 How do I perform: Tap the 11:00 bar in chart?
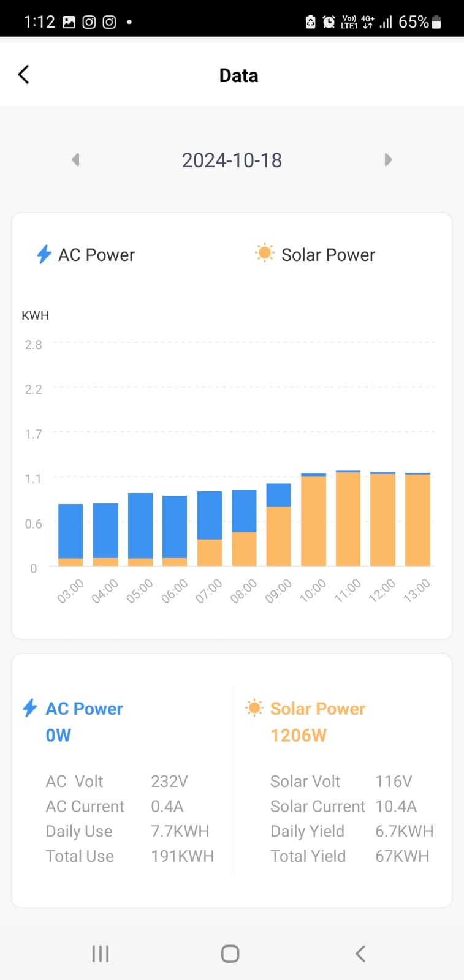click(x=348, y=519)
